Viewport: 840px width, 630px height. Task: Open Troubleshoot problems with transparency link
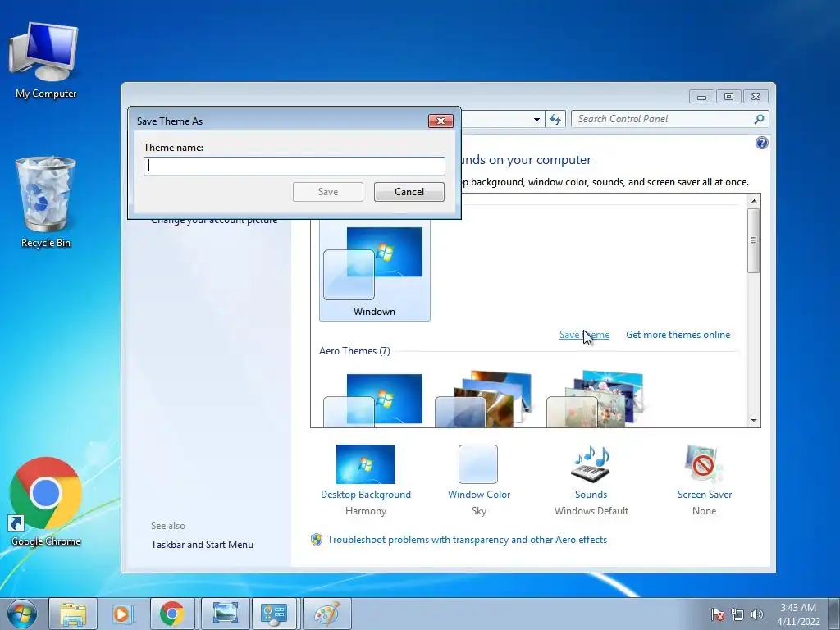(x=467, y=540)
